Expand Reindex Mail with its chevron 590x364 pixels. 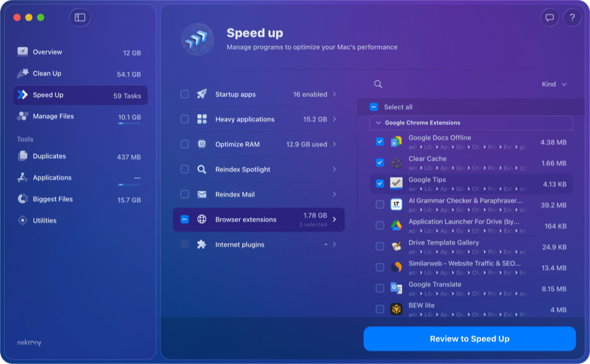point(334,194)
